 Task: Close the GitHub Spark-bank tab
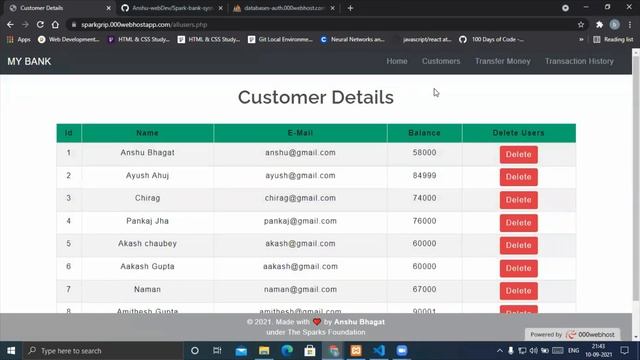tap(220, 8)
